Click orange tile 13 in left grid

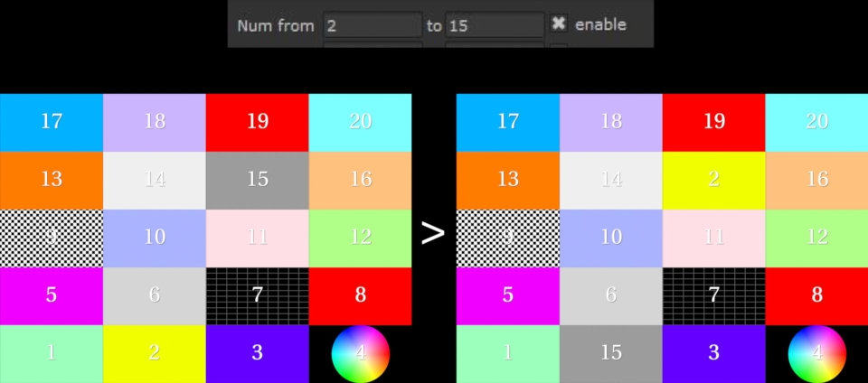pos(52,180)
